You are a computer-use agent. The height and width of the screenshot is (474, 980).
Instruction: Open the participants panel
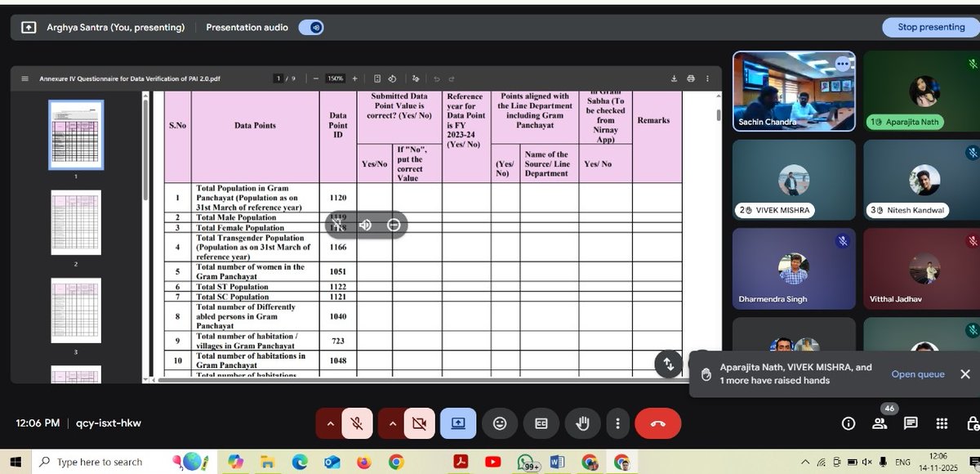coord(879,423)
